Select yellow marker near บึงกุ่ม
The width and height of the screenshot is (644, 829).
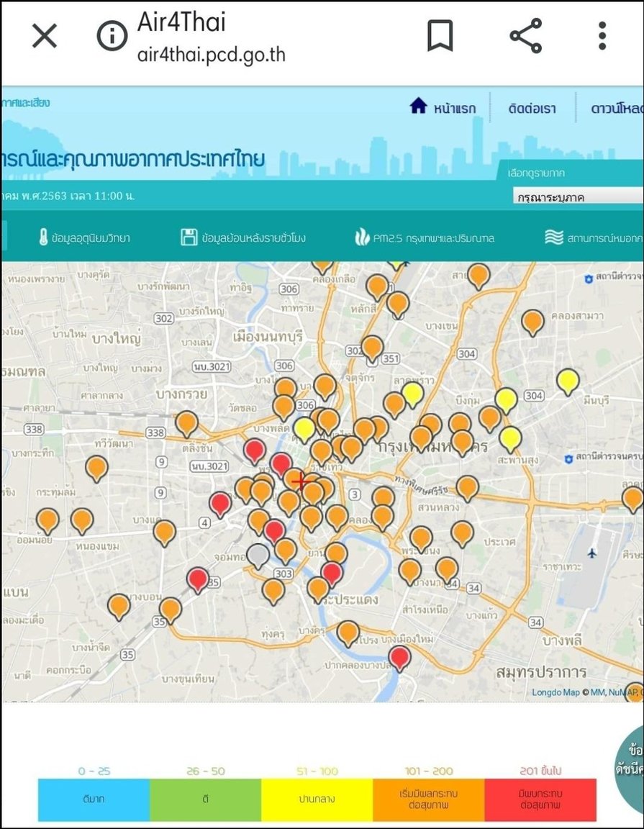tap(505, 399)
